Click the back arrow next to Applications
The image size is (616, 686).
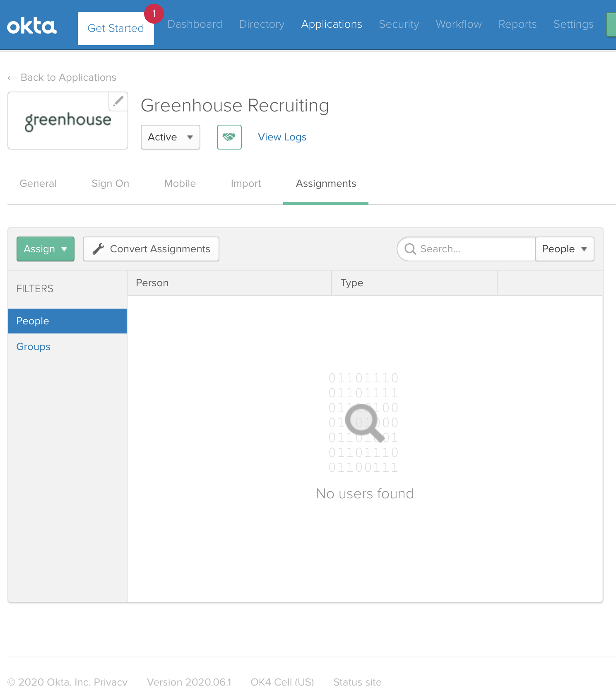coord(12,78)
